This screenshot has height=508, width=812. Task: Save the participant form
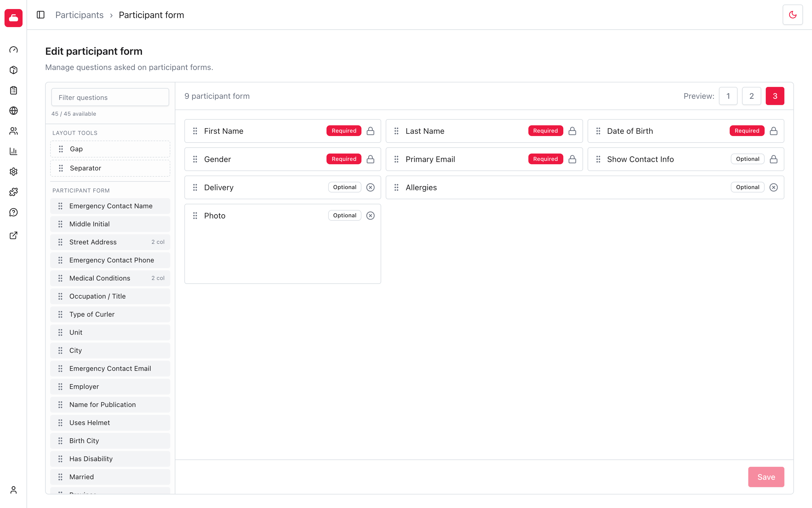pos(766,477)
